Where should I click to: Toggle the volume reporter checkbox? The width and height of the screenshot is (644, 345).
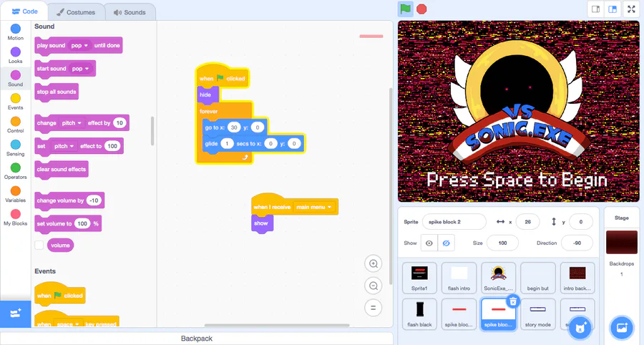[x=39, y=246]
